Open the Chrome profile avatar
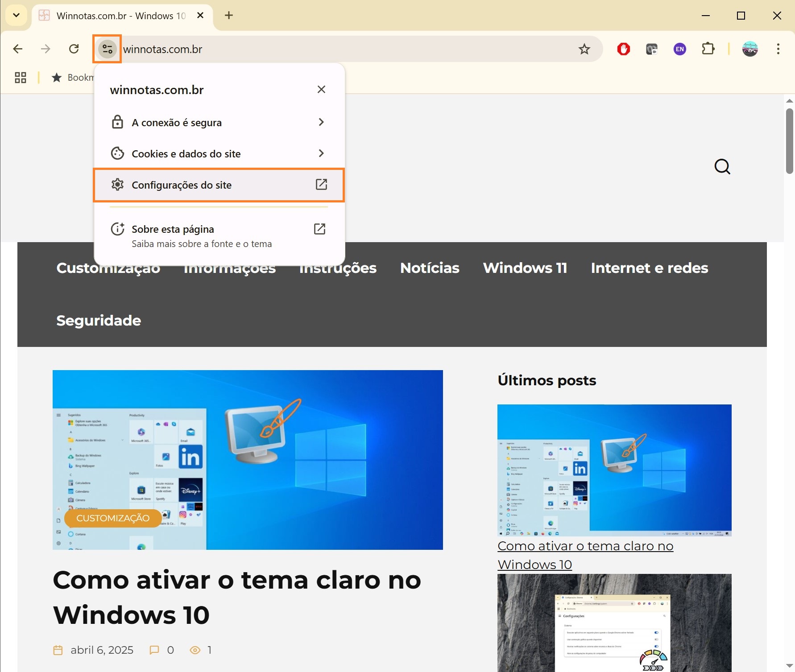Image resolution: width=795 pixels, height=672 pixels. (750, 49)
